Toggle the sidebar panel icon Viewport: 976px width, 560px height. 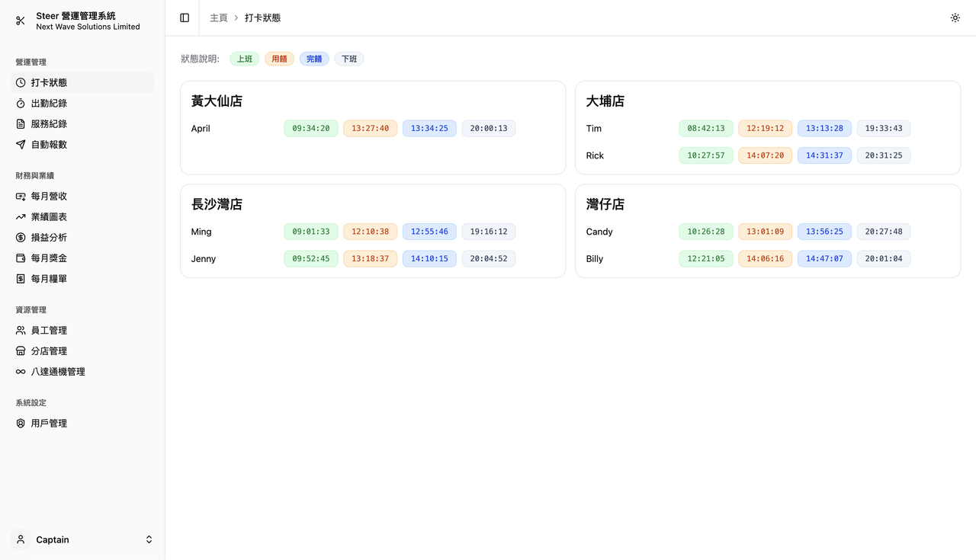click(185, 18)
